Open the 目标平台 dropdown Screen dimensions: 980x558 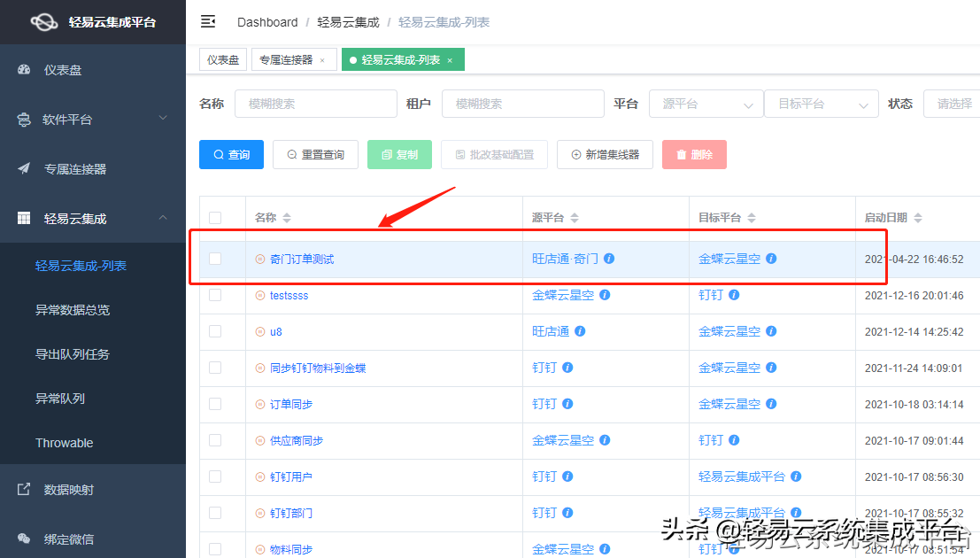pyautogui.click(x=821, y=103)
